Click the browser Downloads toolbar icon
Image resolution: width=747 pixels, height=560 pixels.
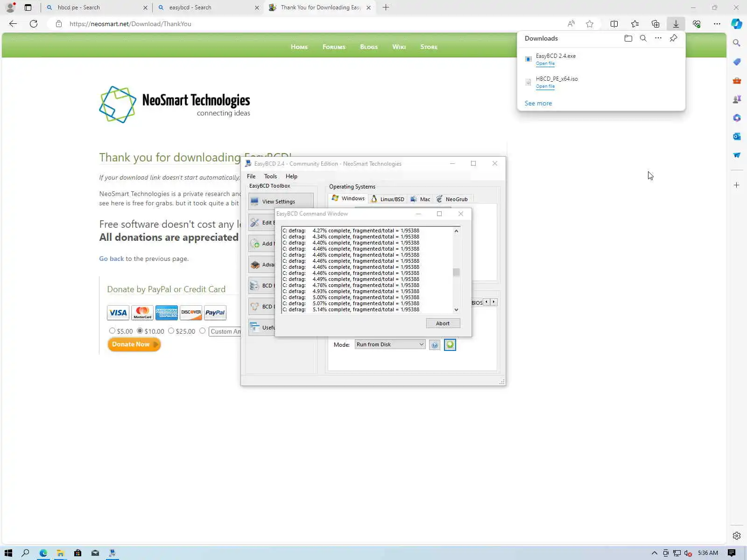tap(676, 24)
